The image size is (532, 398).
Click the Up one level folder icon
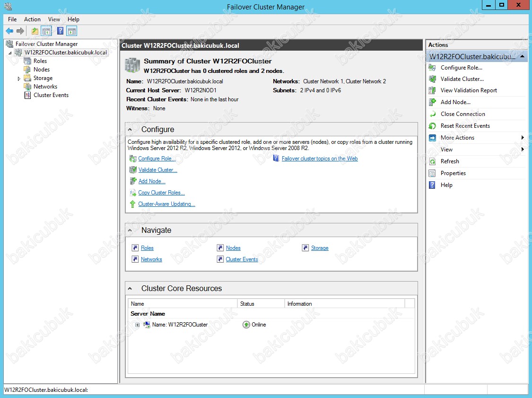pyautogui.click(x=35, y=31)
